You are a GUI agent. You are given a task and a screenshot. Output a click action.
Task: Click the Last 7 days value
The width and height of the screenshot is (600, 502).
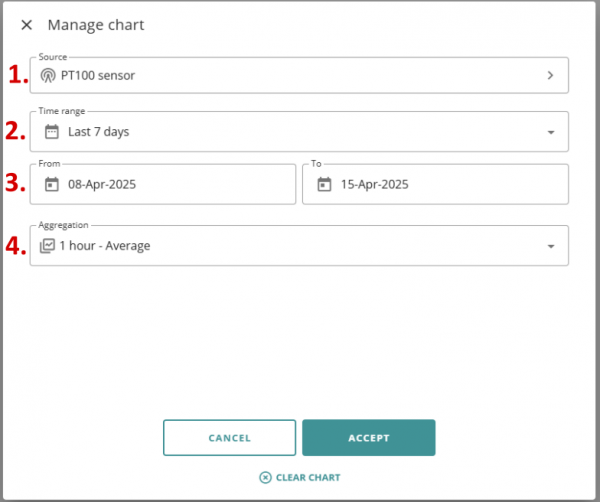(x=98, y=131)
